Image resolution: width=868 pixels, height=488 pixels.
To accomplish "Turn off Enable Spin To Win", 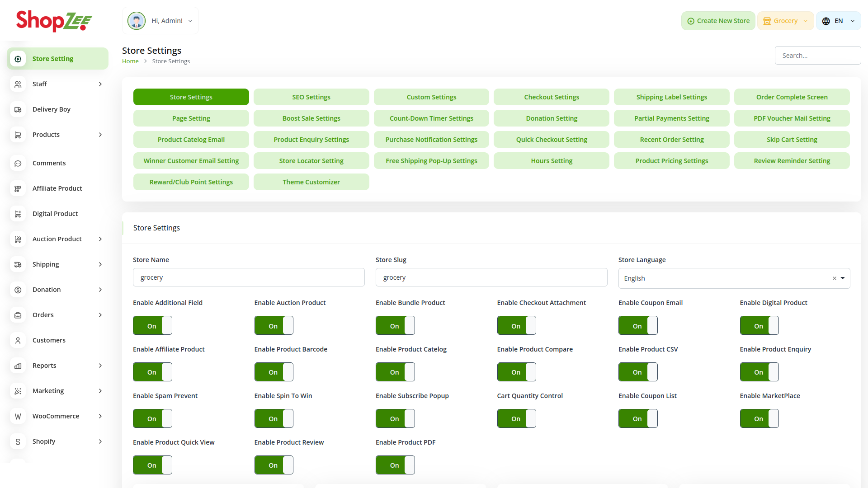I will click(274, 418).
